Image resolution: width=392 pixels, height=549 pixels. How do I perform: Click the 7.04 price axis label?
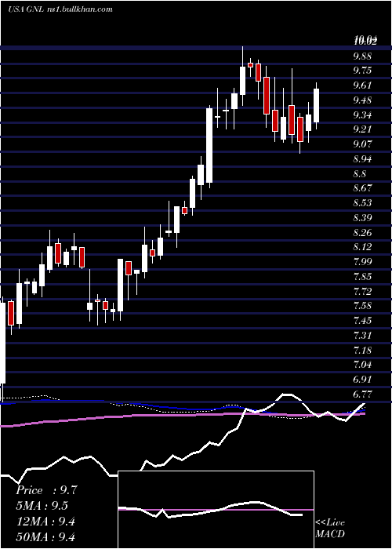point(364,365)
